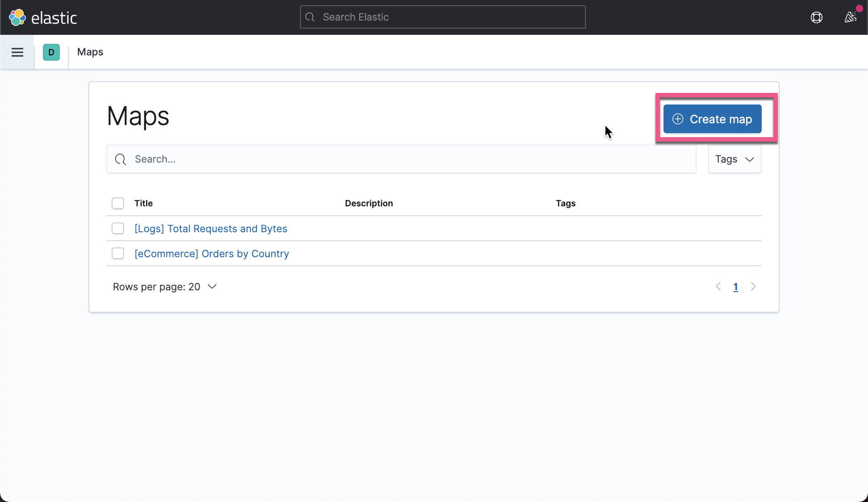The height and width of the screenshot is (502, 868).
Task: Open the Tags filter dropdown
Action: (734, 159)
